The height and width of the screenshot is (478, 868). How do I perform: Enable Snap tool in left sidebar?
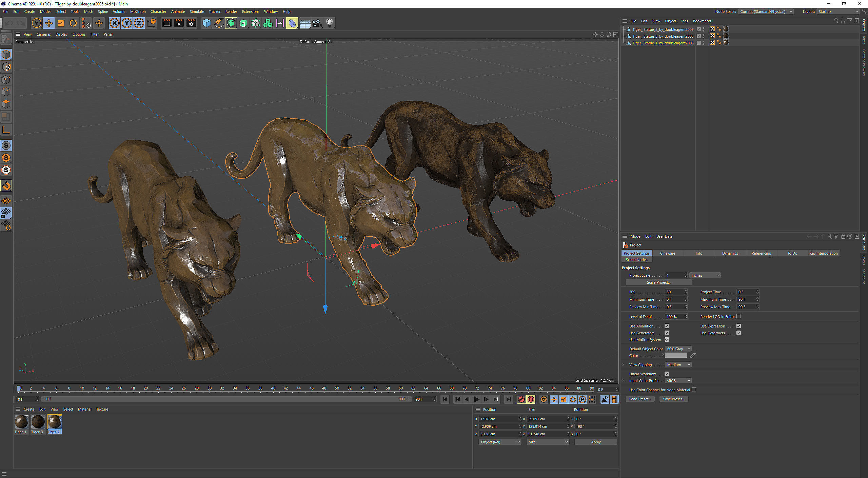click(6, 185)
